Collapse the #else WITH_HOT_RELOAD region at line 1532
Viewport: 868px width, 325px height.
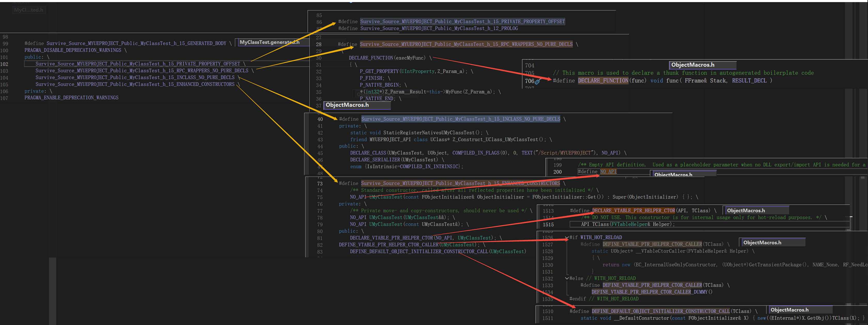(x=567, y=278)
